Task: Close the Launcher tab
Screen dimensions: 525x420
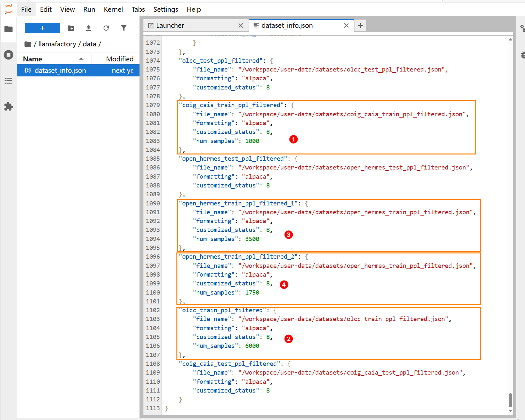Action: [241, 25]
